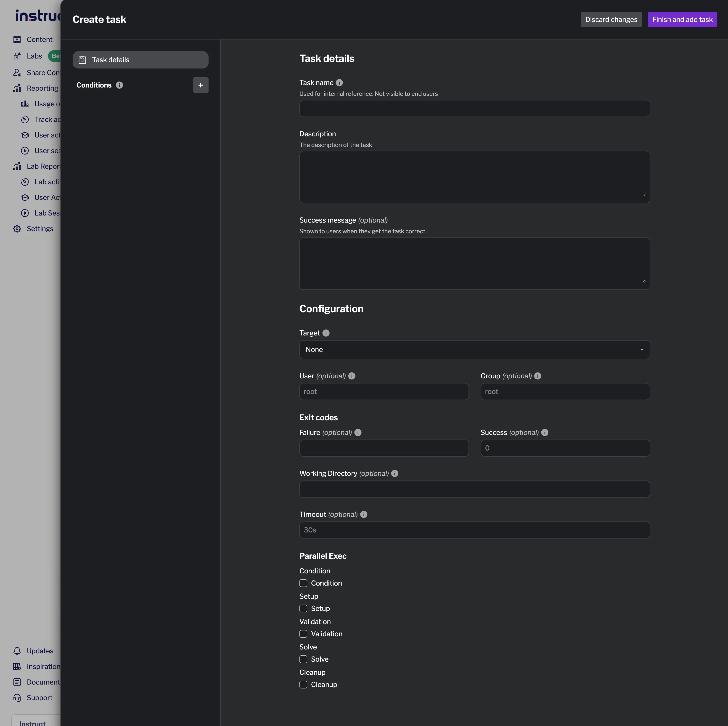728x726 pixels.
Task: Enable the Setup checkbox under Parallel Exec
Action: tap(303, 608)
